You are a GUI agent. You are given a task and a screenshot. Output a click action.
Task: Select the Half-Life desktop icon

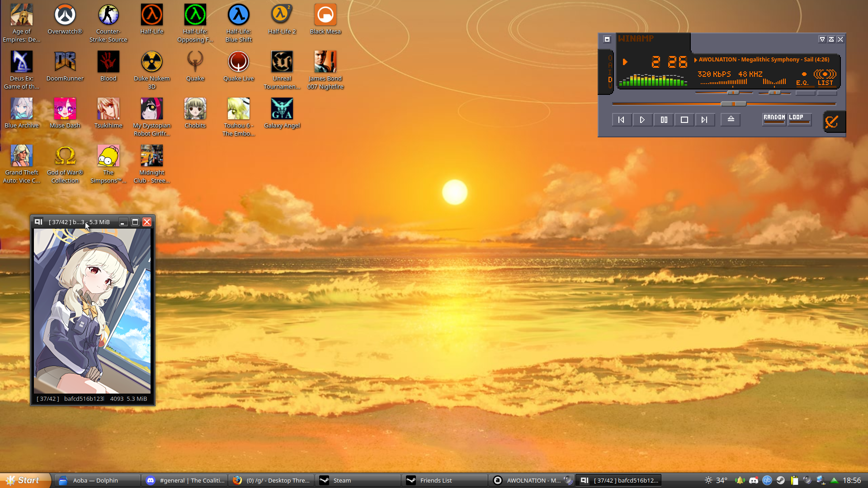(152, 19)
